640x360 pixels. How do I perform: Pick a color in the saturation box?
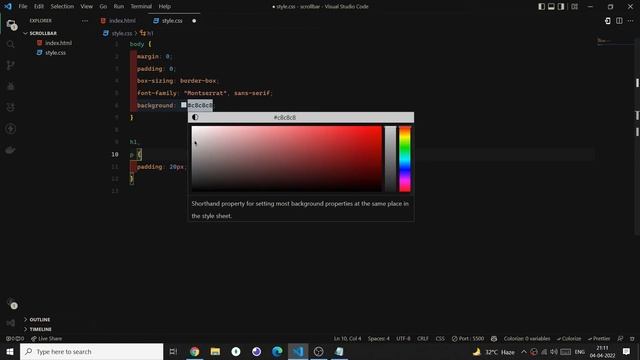(287, 159)
